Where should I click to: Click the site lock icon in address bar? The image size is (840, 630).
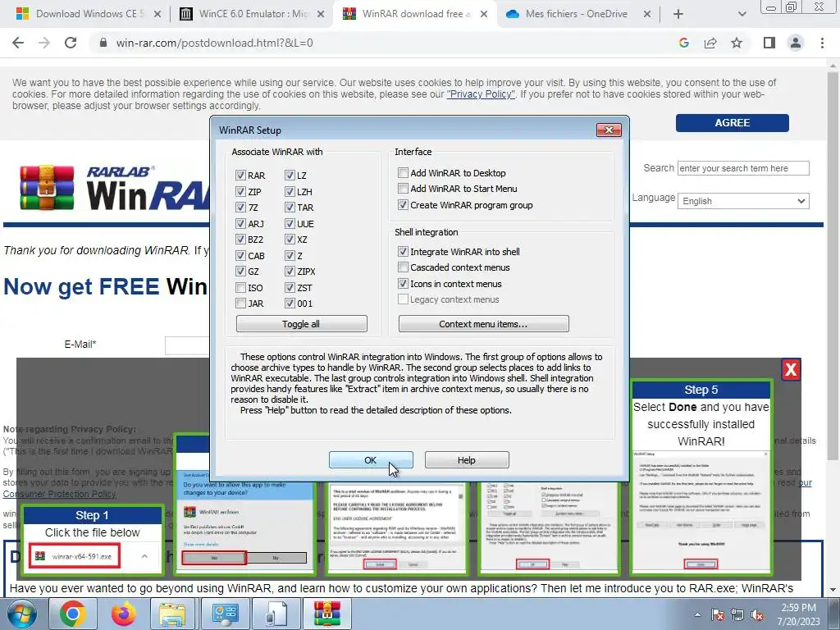[103, 43]
